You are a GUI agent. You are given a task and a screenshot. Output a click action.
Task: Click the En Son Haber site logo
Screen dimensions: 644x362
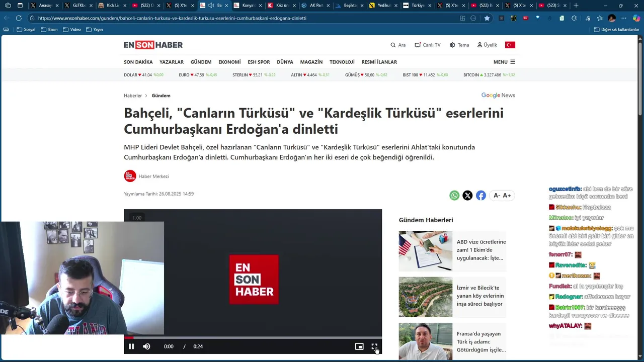153,45
